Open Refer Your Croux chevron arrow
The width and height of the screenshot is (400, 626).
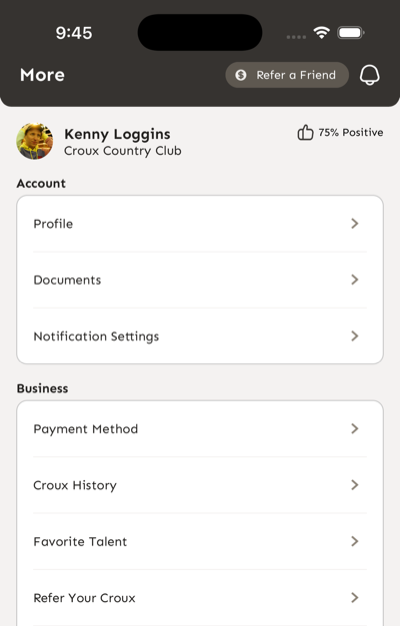click(x=354, y=597)
